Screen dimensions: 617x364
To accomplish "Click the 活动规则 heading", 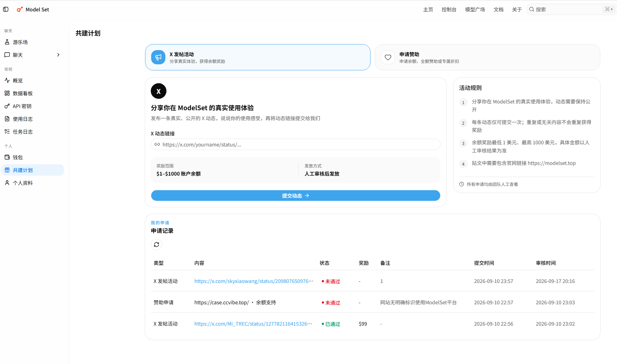I will 470,88.
